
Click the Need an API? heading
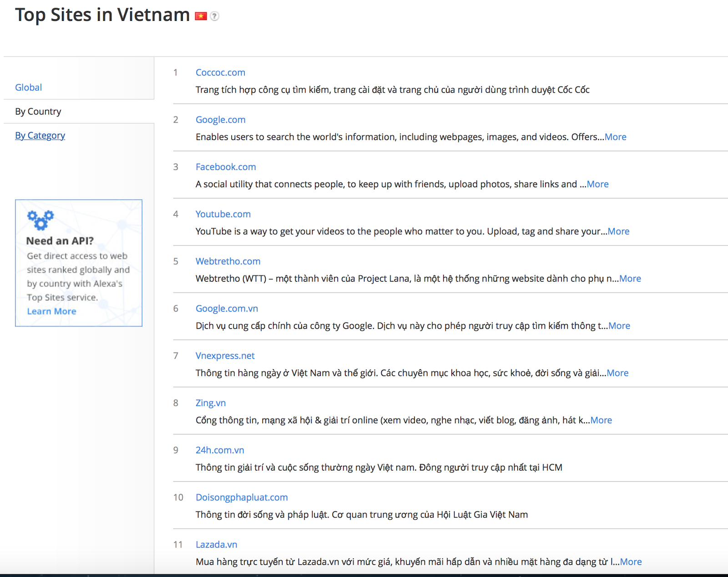[60, 241]
